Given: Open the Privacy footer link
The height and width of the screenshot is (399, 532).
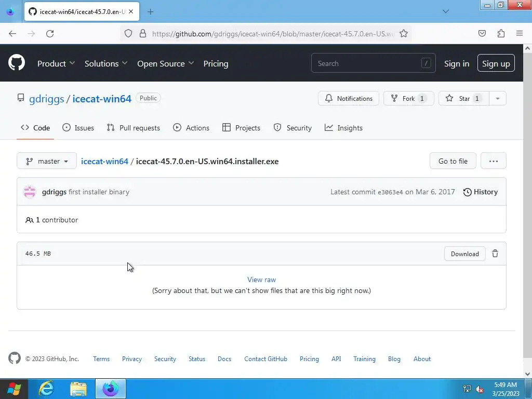Looking at the screenshot, I should click(x=132, y=358).
